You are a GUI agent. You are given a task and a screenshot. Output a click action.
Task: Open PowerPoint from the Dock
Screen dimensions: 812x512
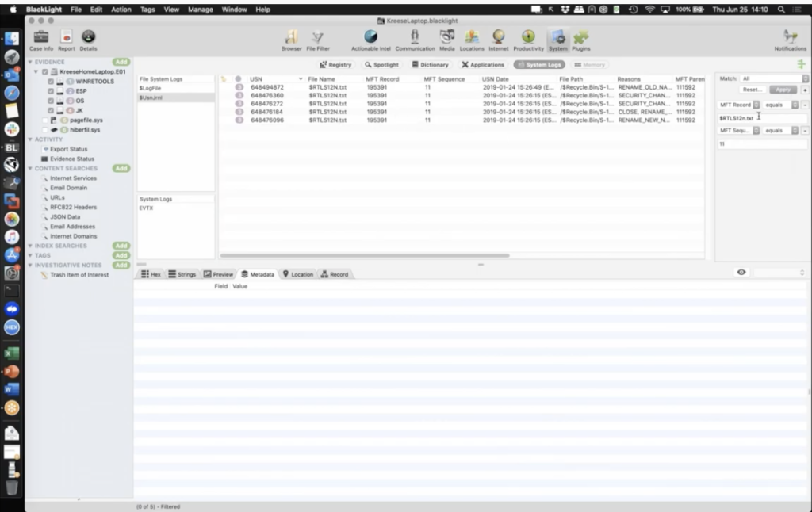[11, 372]
